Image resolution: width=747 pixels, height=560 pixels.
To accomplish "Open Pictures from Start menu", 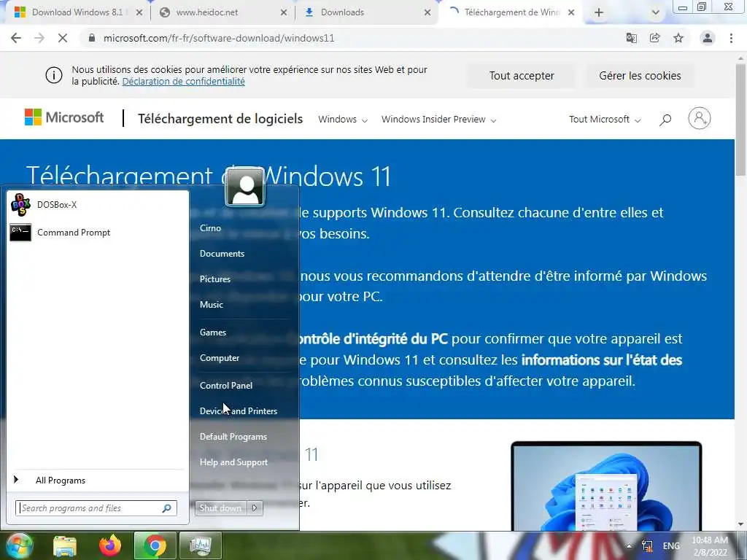I will tap(215, 279).
